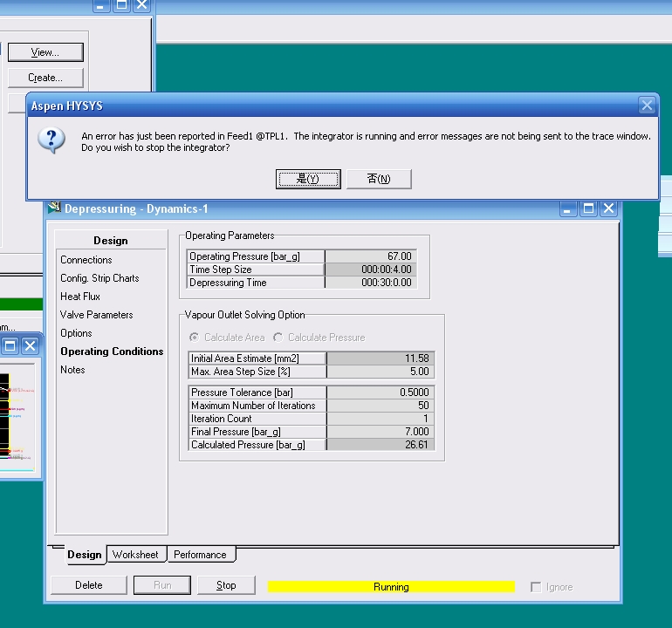This screenshot has width=672, height=628.
Task: Click the Calculated Pressure [bar_g] label
Action: 248,445
